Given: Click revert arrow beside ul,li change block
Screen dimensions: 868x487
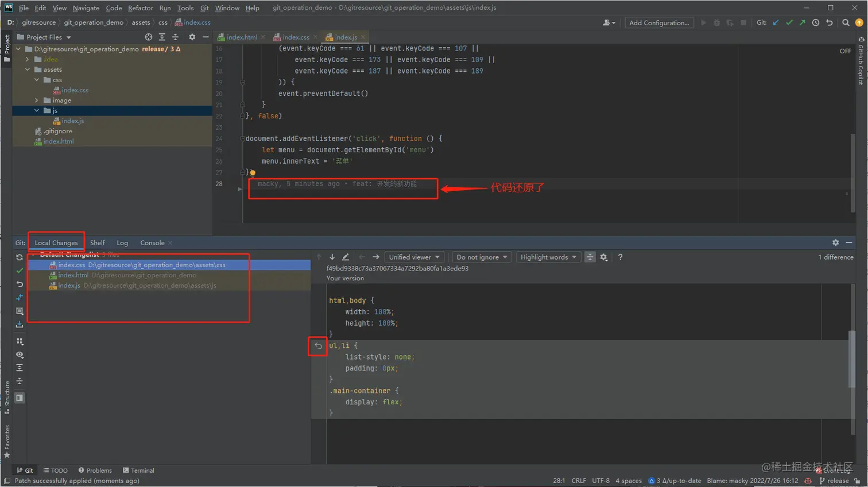Looking at the screenshot, I should (319, 346).
